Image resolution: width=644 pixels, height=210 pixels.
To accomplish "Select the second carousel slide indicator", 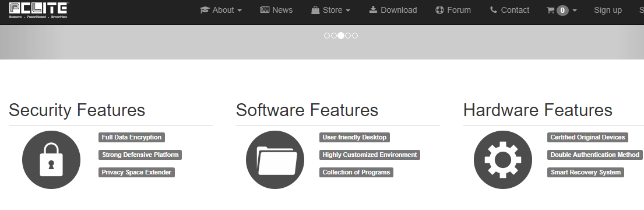I will point(334,36).
